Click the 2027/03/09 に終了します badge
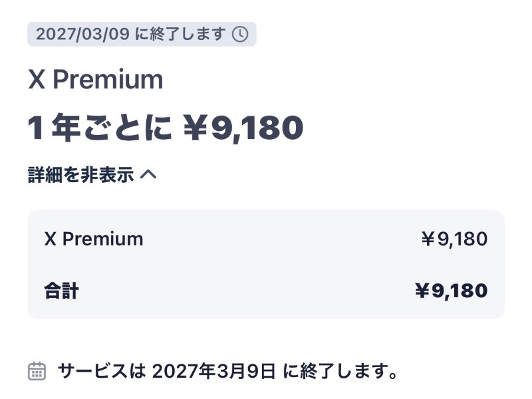 142,35
